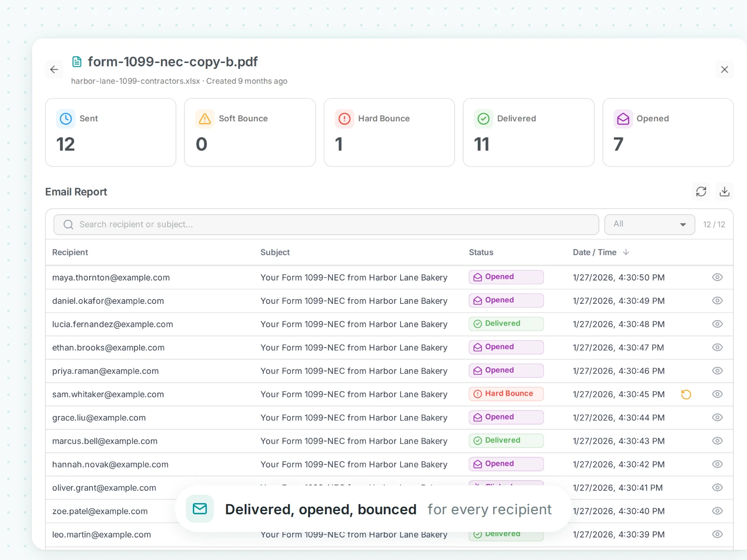Click the Status column header
747x560 pixels.
pos(481,252)
